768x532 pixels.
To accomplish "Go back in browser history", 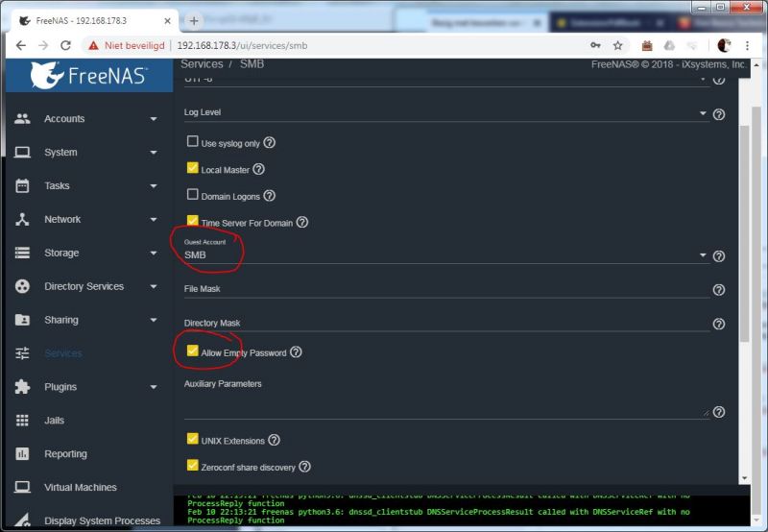I will pos(20,45).
